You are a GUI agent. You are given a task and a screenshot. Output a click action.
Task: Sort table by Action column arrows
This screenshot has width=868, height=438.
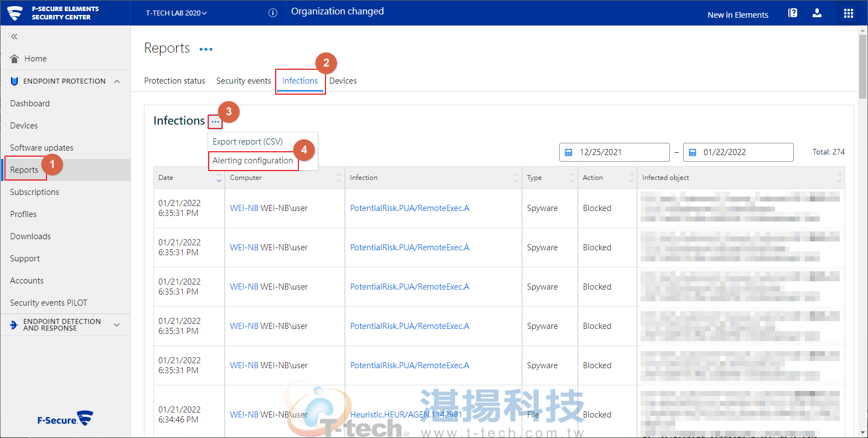631,178
